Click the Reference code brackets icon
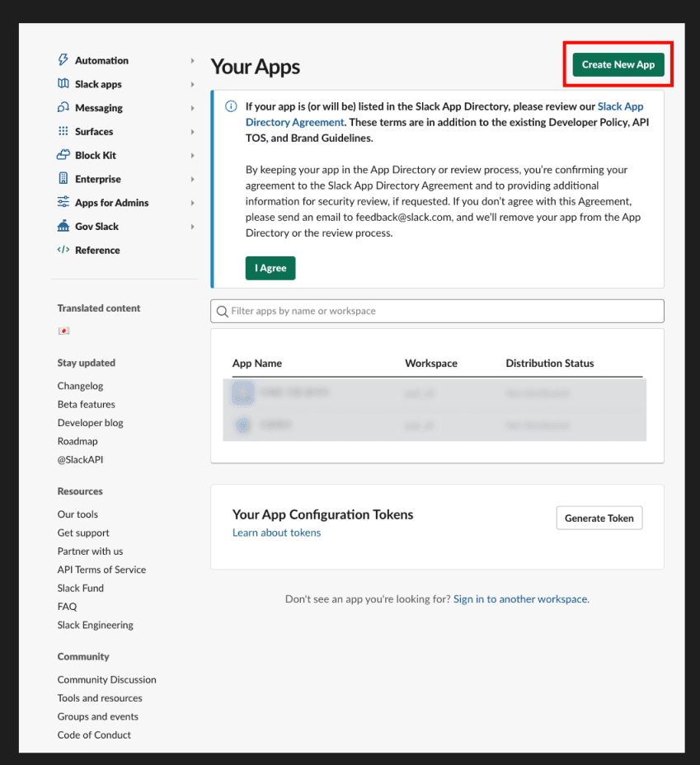The height and width of the screenshot is (765, 700). (x=63, y=250)
